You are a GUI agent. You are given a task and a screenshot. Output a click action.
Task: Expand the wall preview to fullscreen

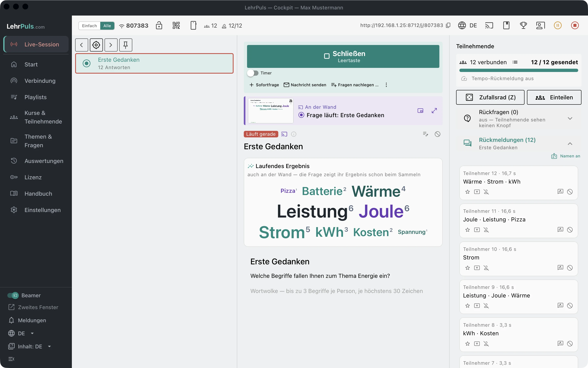click(x=434, y=111)
